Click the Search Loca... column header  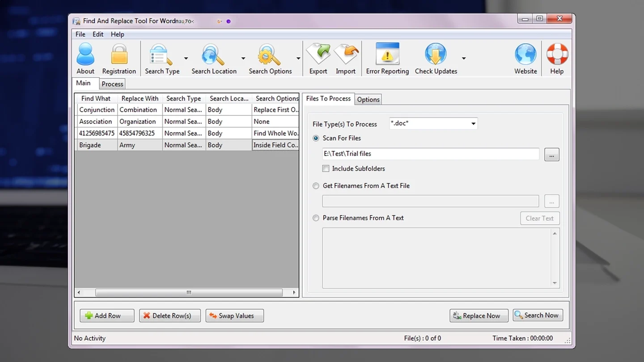coord(229,98)
